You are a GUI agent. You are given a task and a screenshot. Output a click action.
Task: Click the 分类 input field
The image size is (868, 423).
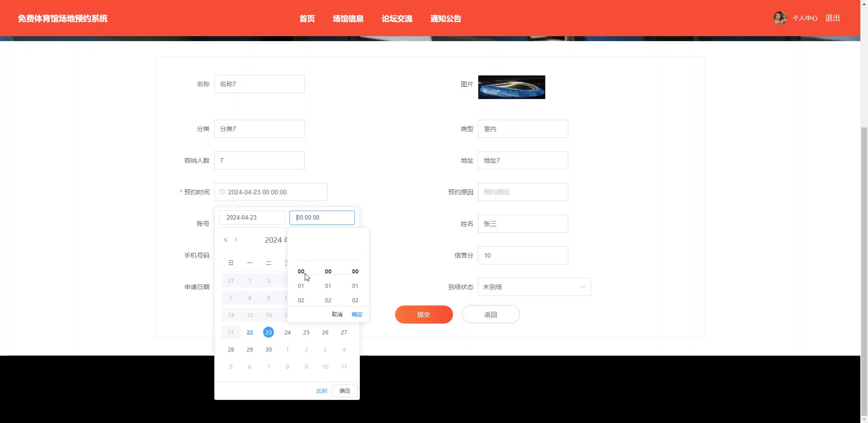(259, 129)
